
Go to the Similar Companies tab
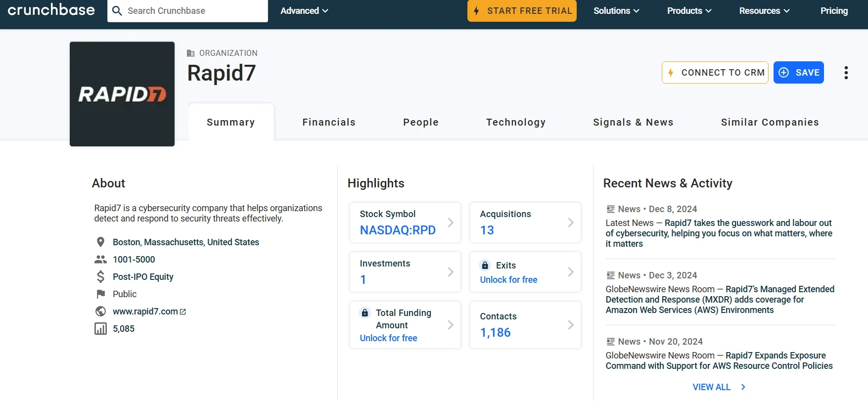[770, 122]
